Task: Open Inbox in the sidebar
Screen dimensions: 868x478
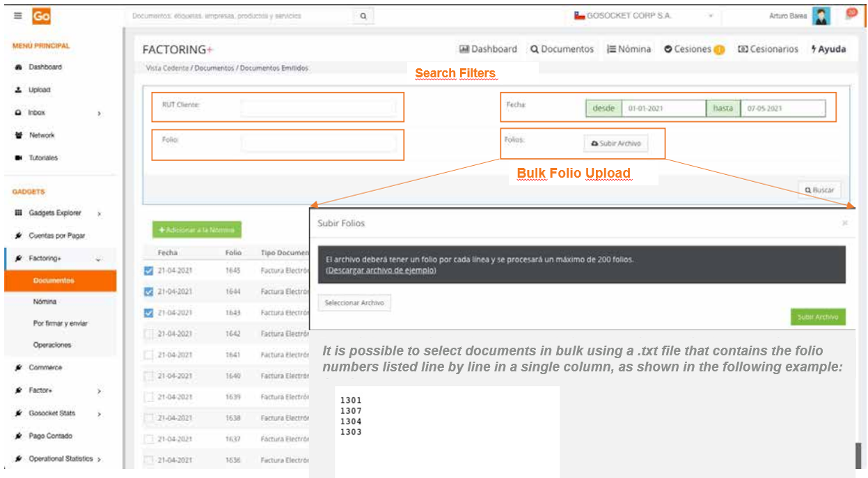Action: click(x=37, y=112)
